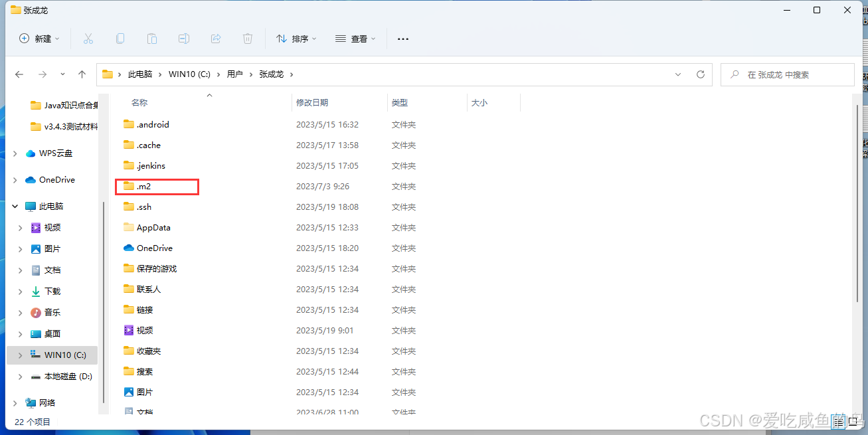Click the purple 视频 icon in file list

(x=129, y=330)
